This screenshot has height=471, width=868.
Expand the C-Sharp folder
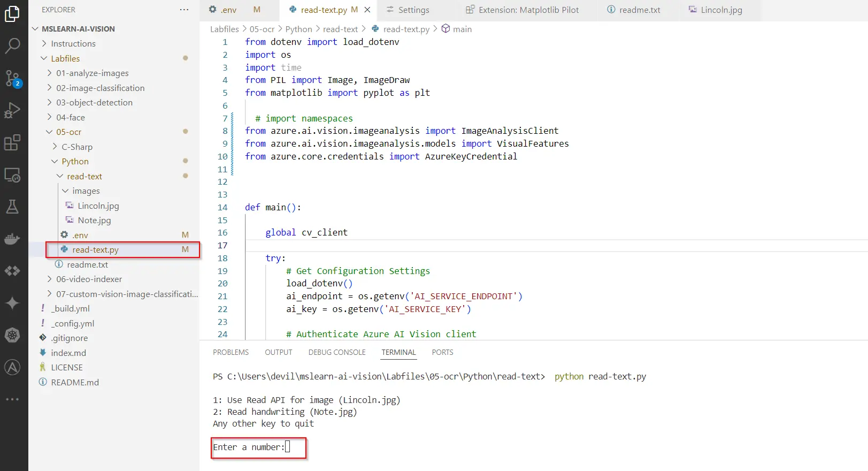click(76, 147)
